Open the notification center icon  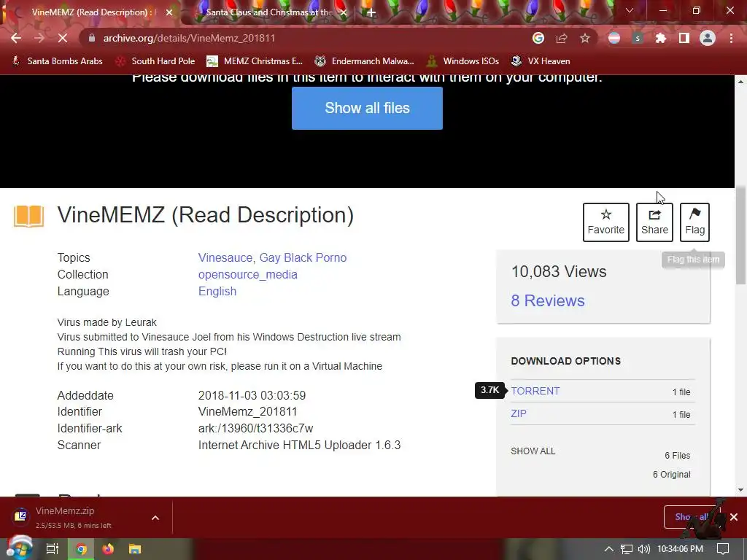(x=723, y=549)
